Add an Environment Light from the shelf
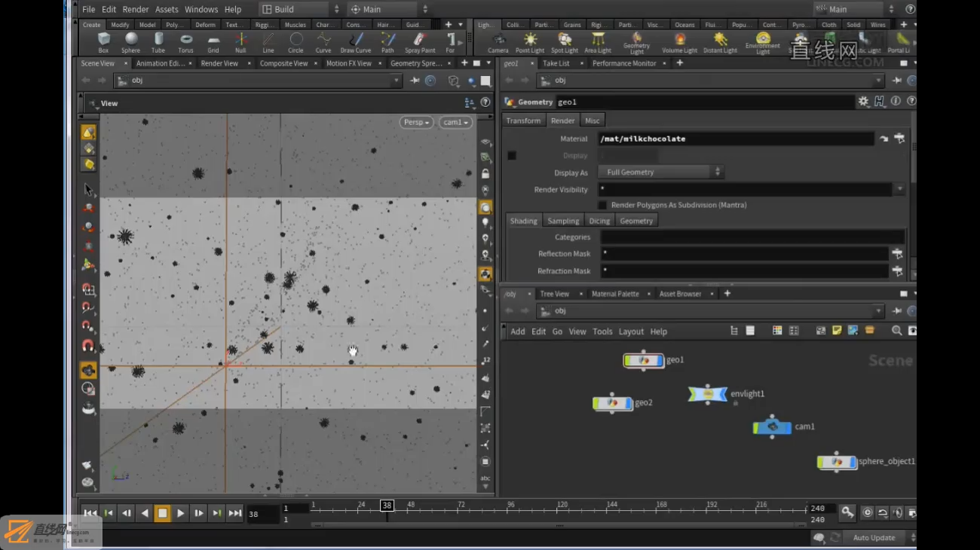980x550 pixels. click(763, 43)
